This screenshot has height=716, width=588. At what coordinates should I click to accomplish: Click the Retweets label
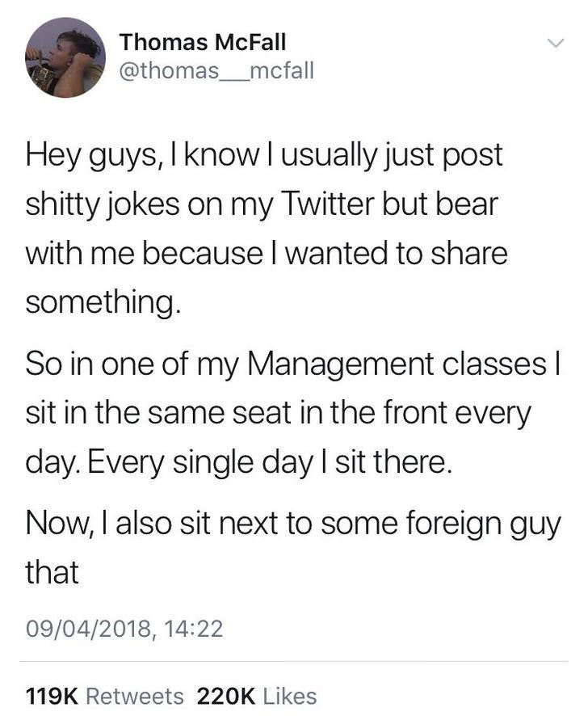click(x=134, y=695)
